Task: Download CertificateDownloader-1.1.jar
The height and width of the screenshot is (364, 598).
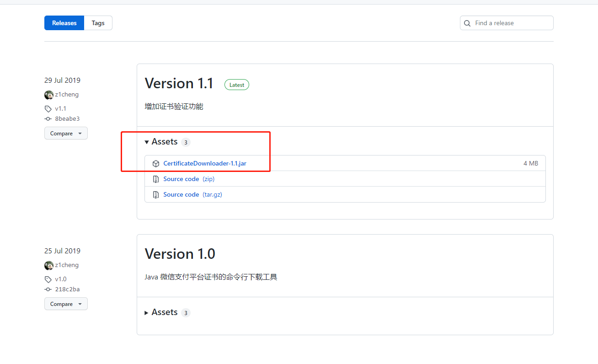Action: [205, 163]
